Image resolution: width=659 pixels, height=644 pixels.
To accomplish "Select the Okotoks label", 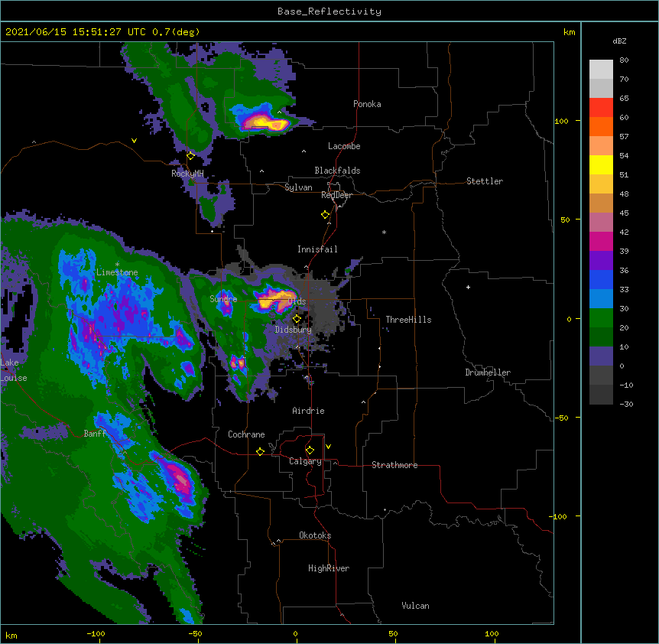I will click(315, 535).
